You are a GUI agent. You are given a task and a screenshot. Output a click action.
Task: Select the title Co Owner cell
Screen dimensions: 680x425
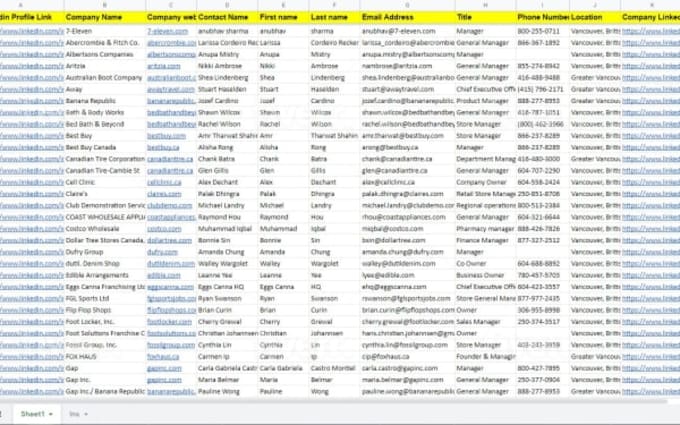[x=486, y=264]
